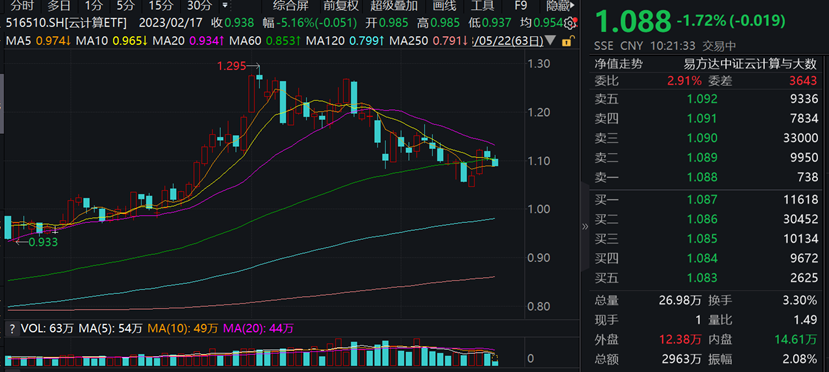Click the 1.30 price axis label
Image resolution: width=829 pixels, height=372 pixels.
(538, 64)
